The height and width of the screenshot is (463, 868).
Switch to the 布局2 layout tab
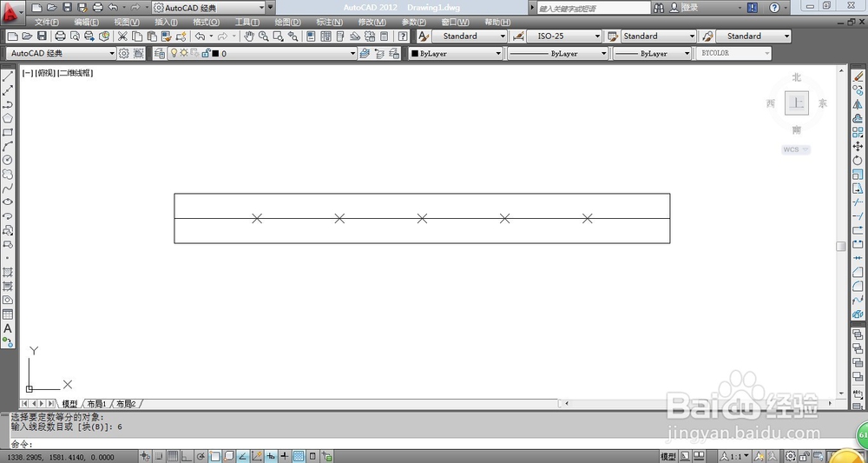point(126,404)
